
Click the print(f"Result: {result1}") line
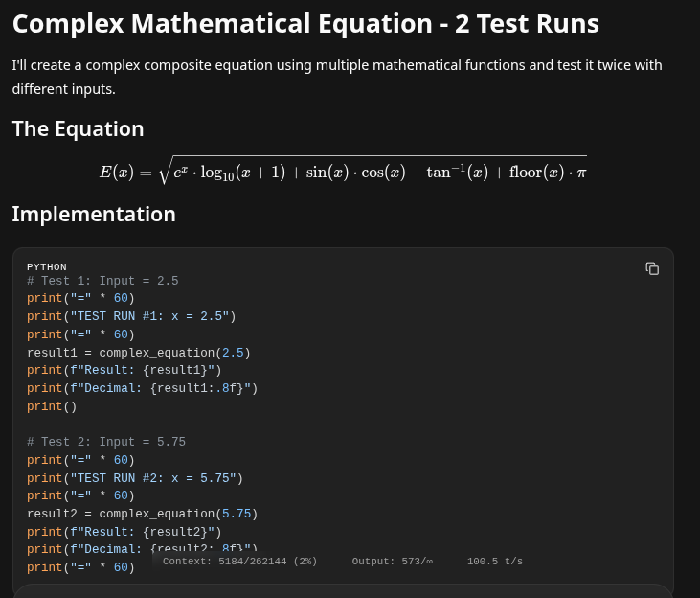point(124,371)
